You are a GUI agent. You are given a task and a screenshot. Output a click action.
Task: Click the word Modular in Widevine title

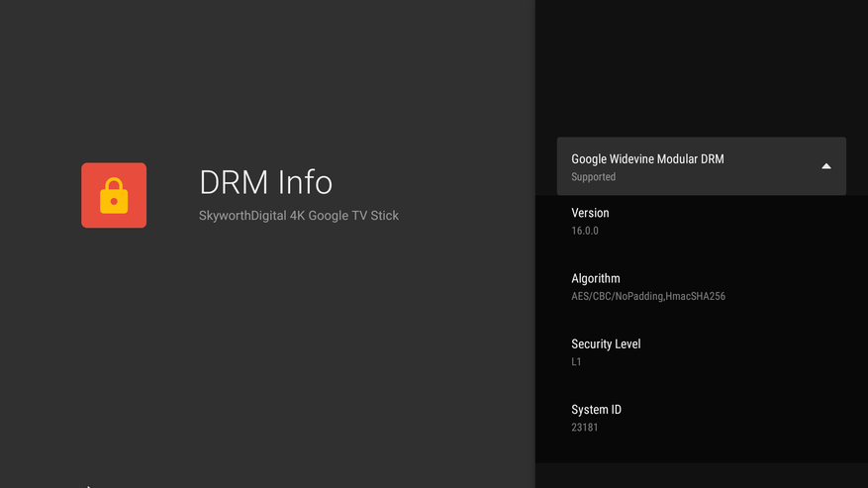pyautogui.click(x=676, y=158)
